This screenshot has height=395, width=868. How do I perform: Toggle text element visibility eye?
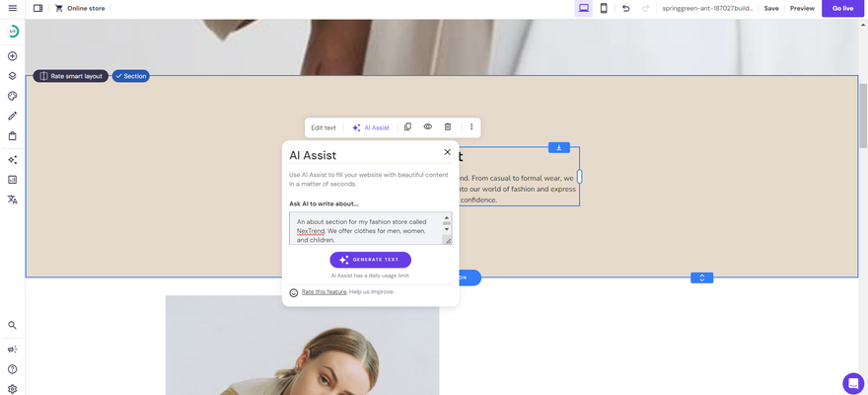(428, 126)
